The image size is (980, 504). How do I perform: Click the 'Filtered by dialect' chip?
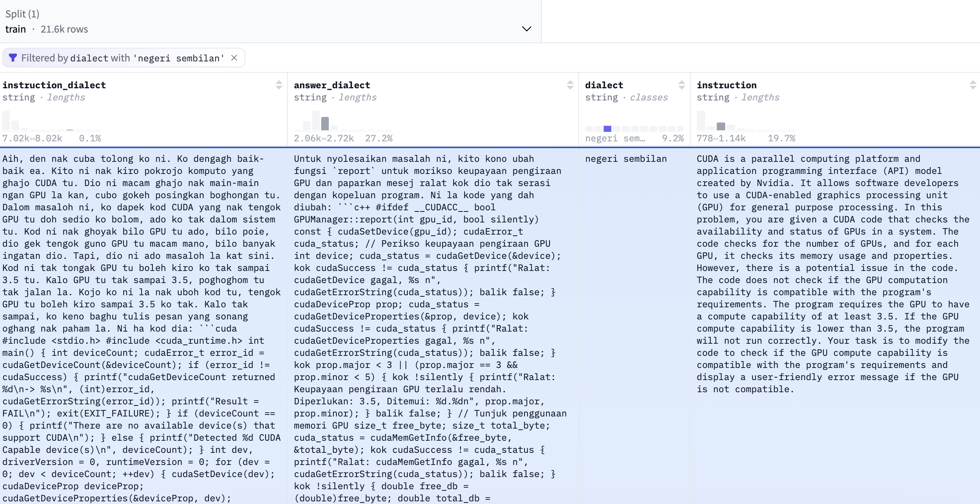point(123,58)
